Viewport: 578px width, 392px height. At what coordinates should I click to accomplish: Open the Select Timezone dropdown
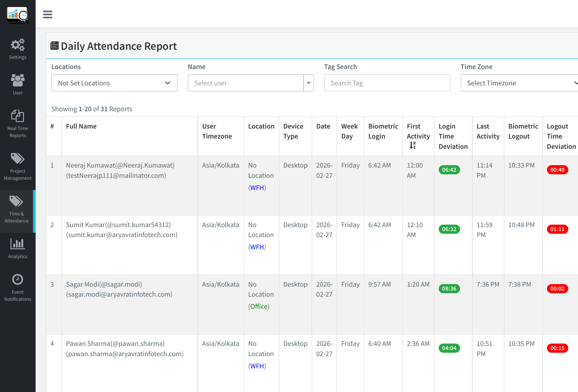point(519,83)
